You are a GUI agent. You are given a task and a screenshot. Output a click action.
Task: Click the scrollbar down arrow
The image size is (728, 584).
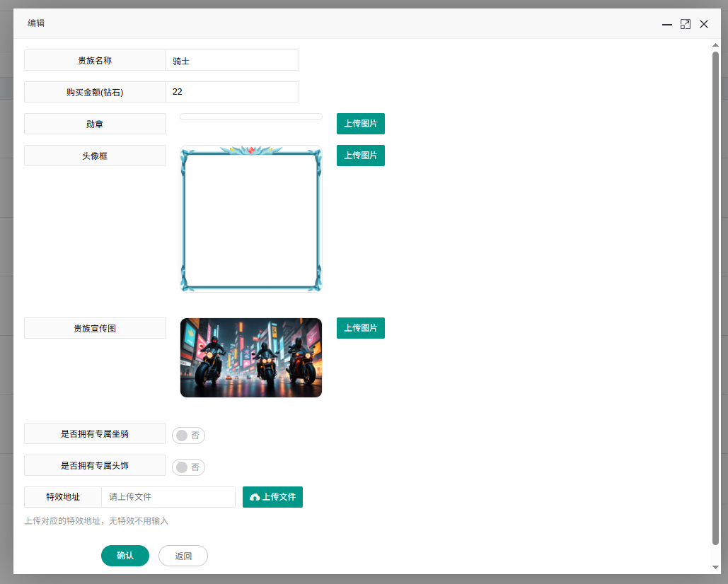point(715,567)
